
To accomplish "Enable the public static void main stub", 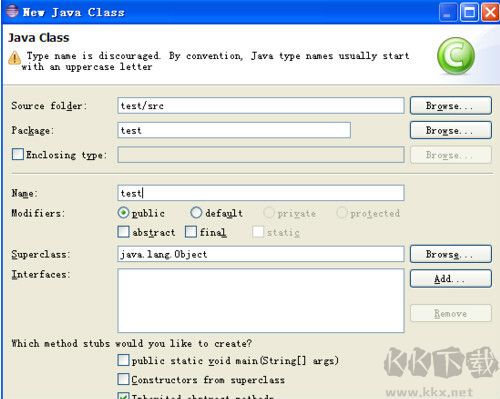I will point(123,360).
